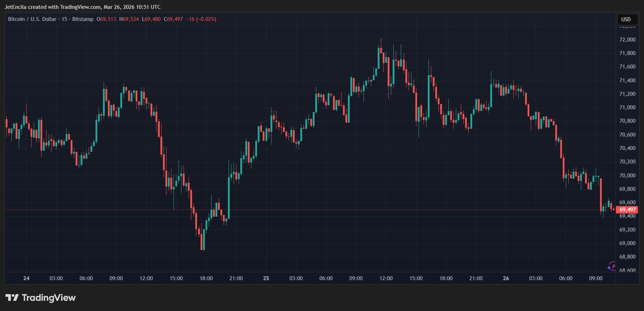Select the 24 date marker on time axis
644x311 pixels.
26,278
